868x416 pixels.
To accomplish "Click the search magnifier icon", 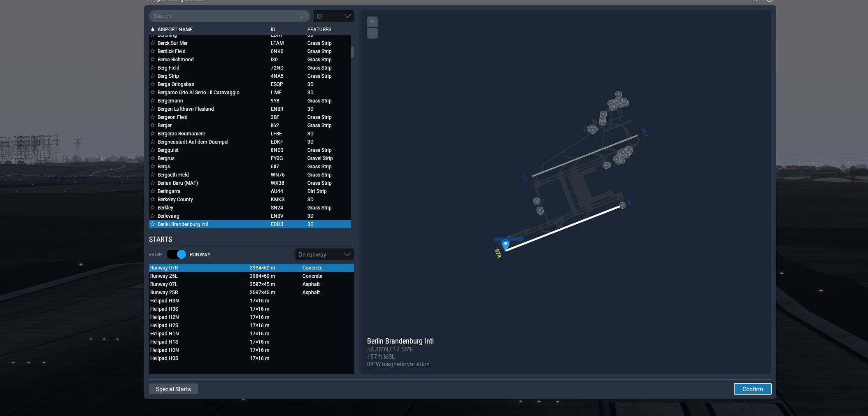I will [303, 16].
